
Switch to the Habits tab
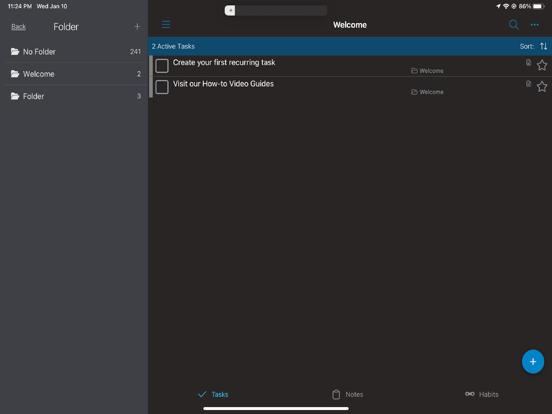click(482, 394)
